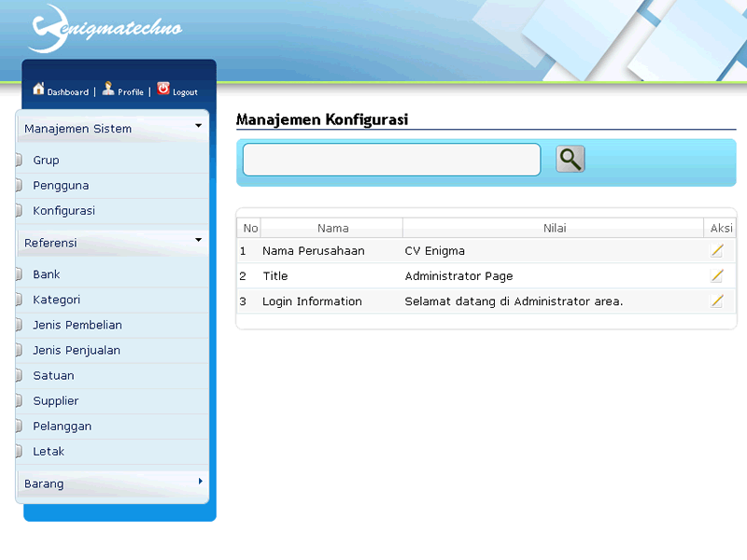
Task: Focus the configuration search input field
Action: coord(391,160)
